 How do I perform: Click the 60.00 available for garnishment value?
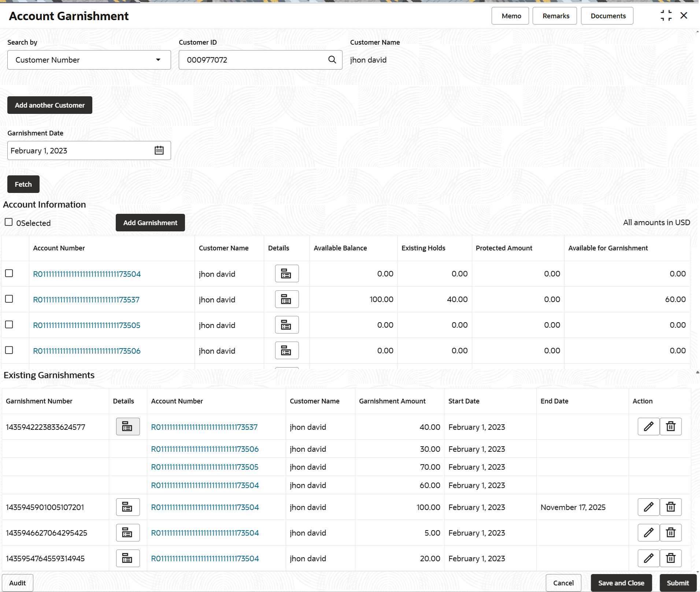point(675,299)
